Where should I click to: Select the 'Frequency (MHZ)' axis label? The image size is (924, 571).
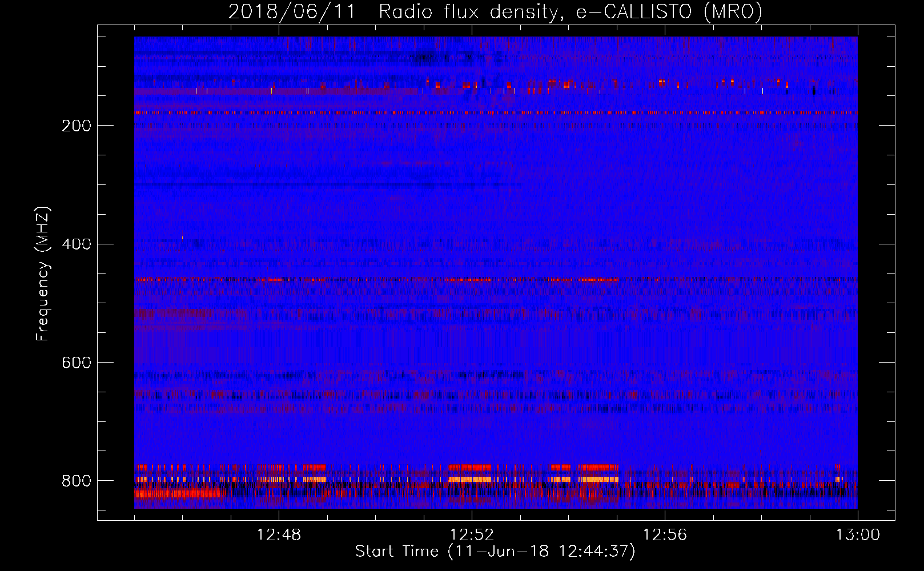tap(42, 274)
